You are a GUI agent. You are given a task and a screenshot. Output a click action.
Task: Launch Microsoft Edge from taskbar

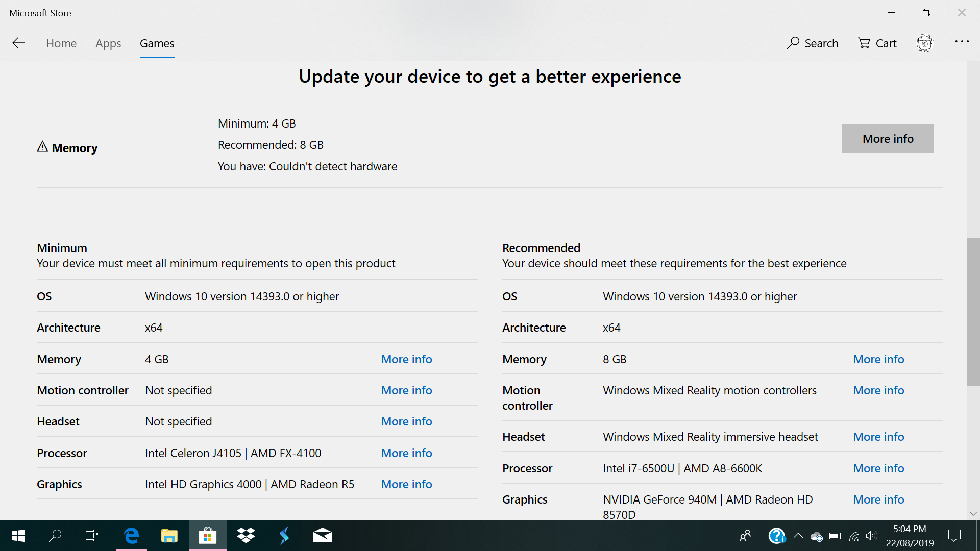click(131, 536)
